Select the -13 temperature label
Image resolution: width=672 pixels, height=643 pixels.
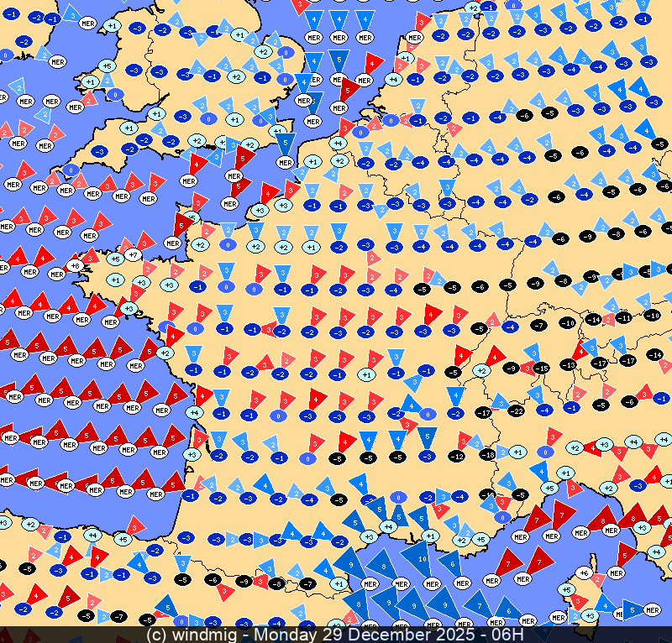click(570, 364)
